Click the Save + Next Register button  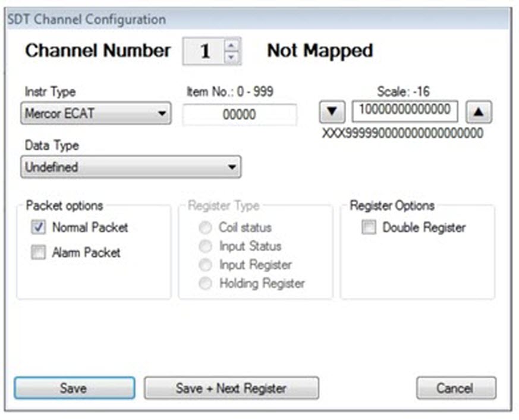(231, 388)
